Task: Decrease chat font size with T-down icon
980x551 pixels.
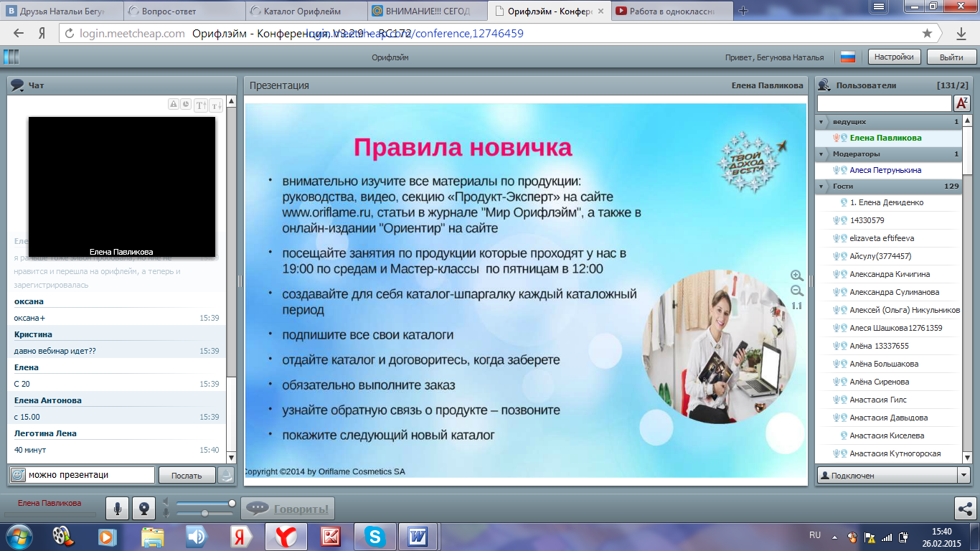Action: click(x=215, y=105)
